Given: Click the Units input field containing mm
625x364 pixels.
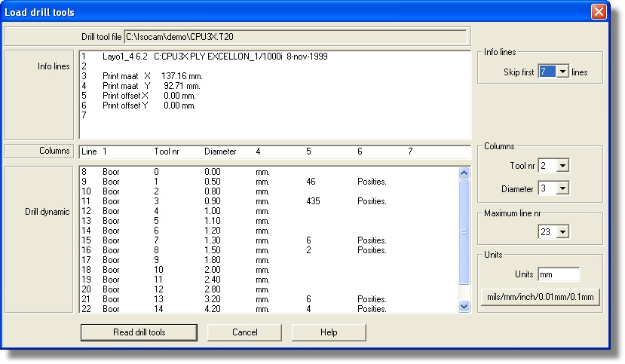Looking at the screenshot, I should click(x=559, y=274).
